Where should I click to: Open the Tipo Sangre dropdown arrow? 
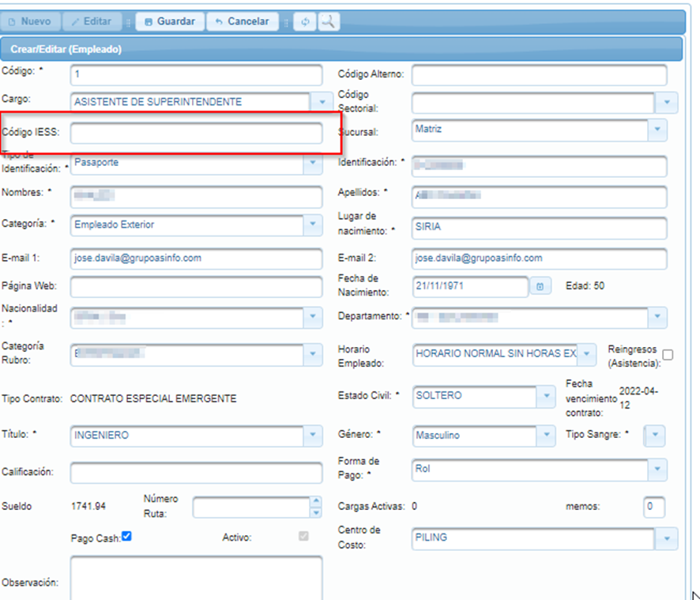[x=655, y=435]
